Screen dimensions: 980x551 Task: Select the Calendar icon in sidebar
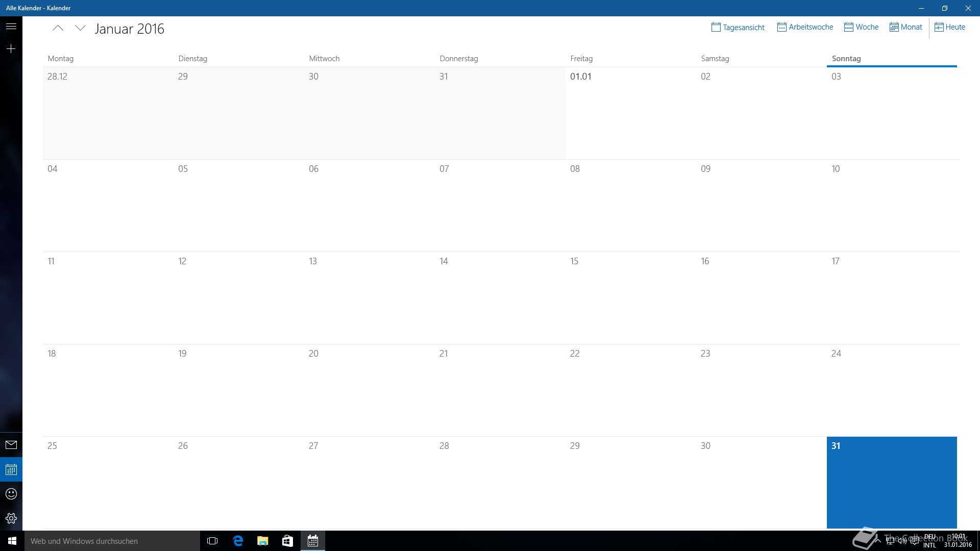click(x=11, y=469)
